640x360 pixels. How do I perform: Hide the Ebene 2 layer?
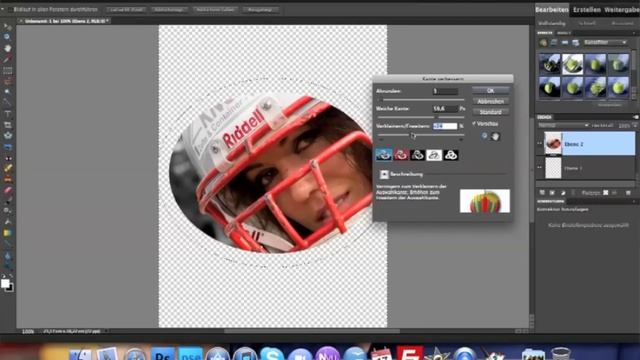pos(540,144)
